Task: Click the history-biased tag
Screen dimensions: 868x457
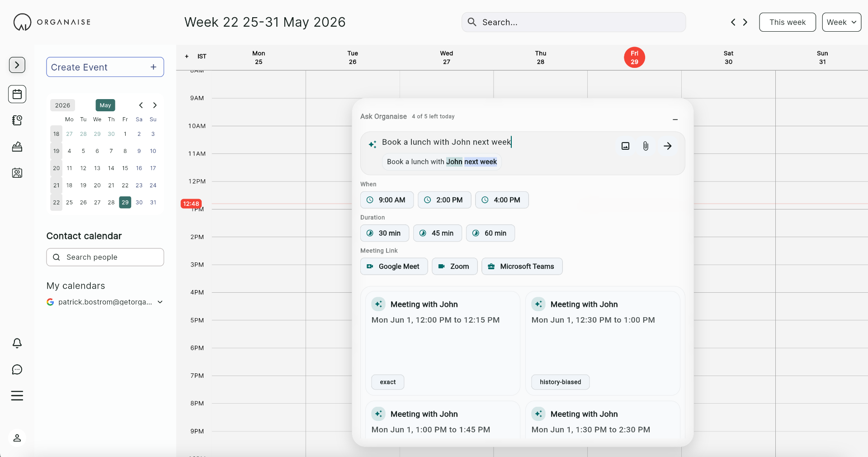Action: (x=560, y=382)
